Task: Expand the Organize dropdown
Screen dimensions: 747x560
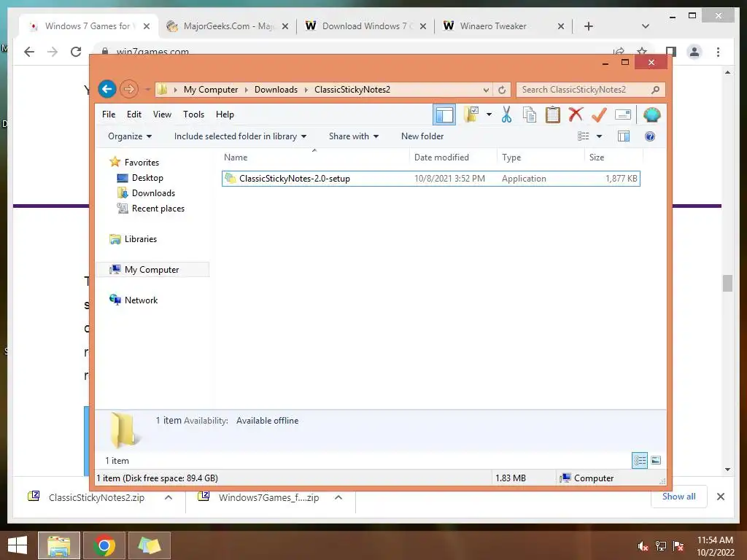Action: pos(130,136)
